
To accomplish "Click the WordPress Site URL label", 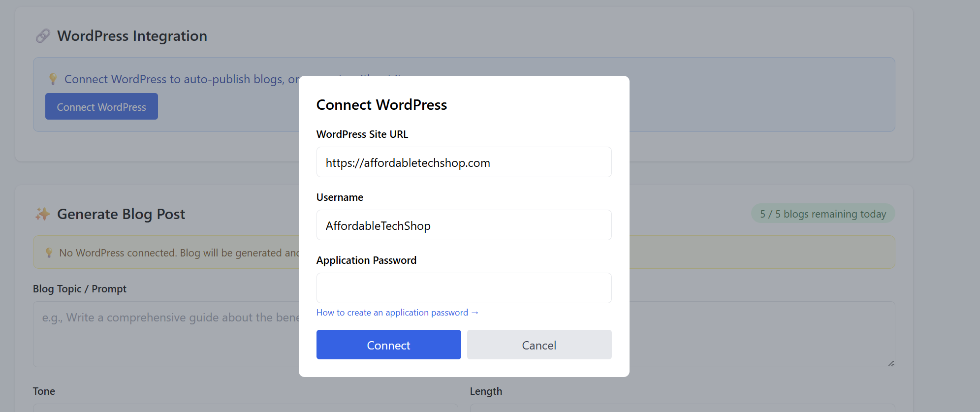I will (362, 134).
